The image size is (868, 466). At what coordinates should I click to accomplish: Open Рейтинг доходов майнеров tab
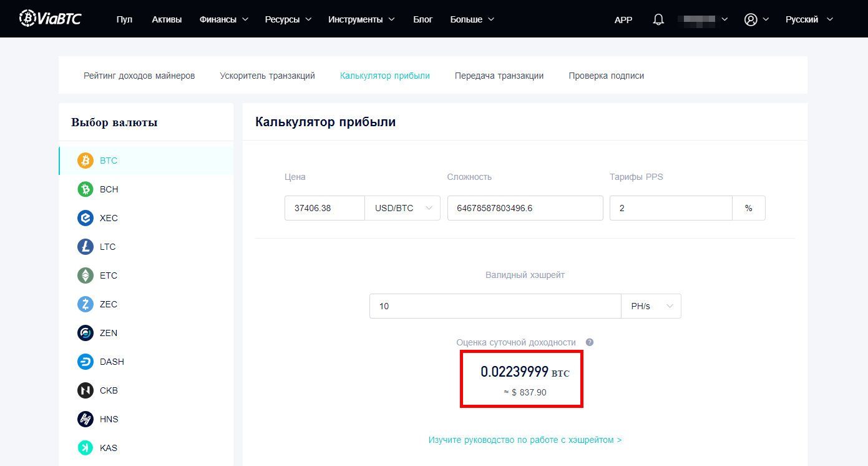click(x=139, y=76)
